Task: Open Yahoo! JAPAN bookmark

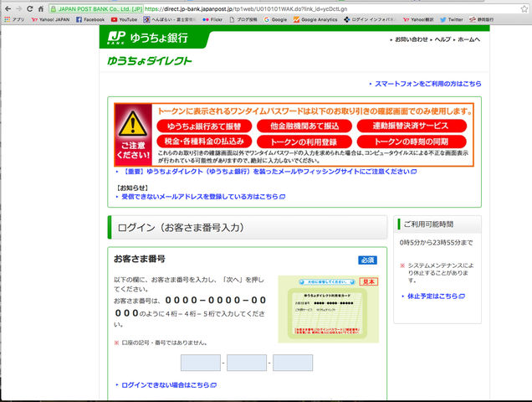Action: (50, 20)
